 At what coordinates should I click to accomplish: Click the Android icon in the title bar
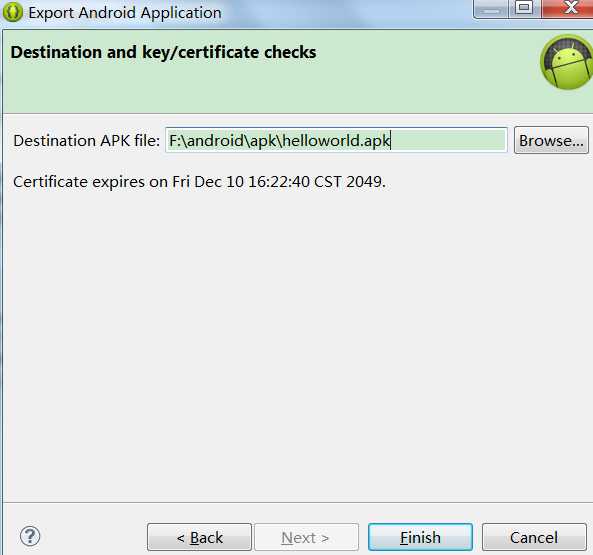coord(12,12)
